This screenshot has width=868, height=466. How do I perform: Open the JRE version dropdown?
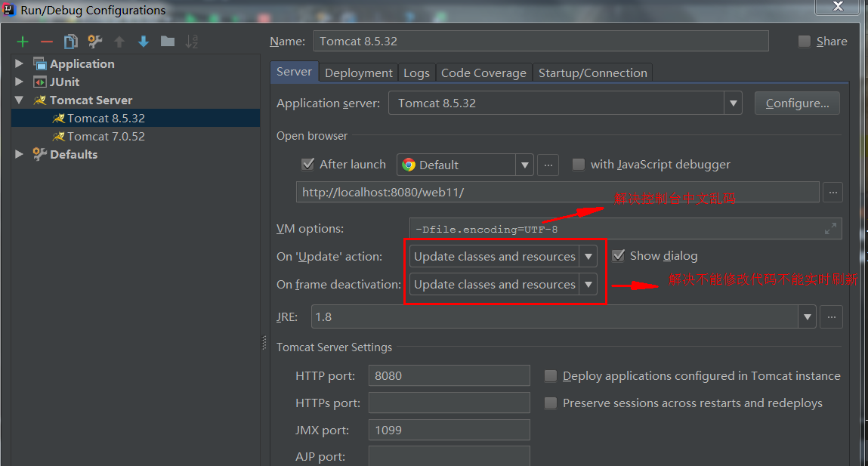807,316
